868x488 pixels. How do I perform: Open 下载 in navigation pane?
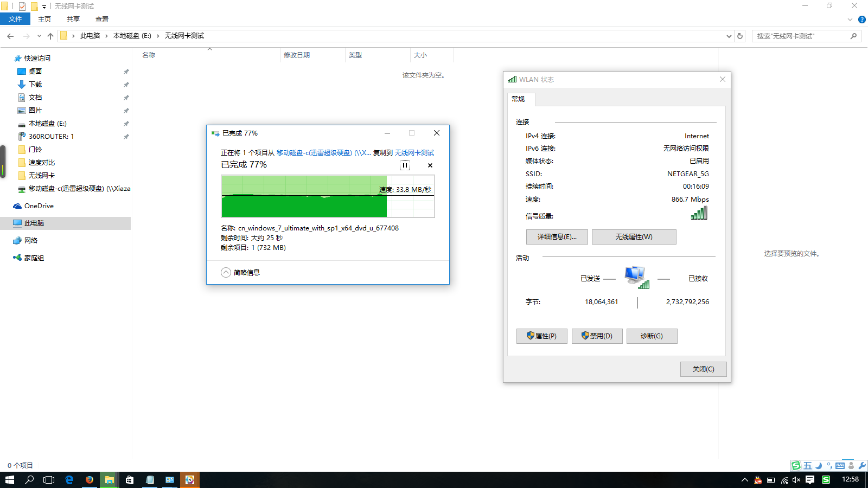(35, 85)
